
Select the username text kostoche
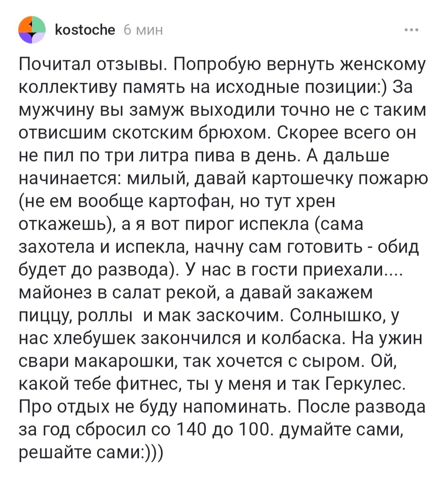(x=85, y=29)
